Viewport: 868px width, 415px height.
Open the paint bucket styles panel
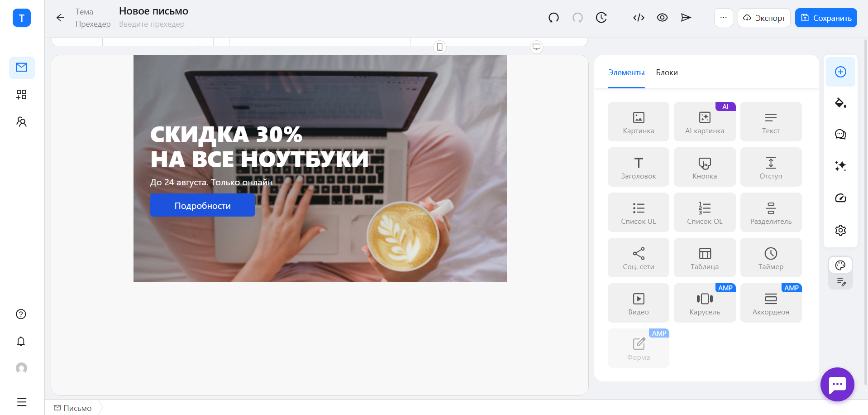tap(840, 103)
